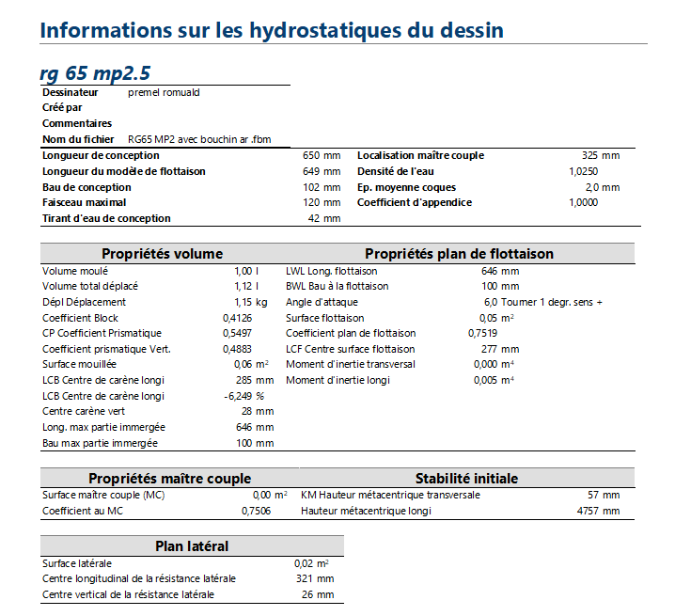Click 'Long. max partie immergée' value 646 mm
The height and width of the screenshot is (616, 675).
click(x=255, y=427)
